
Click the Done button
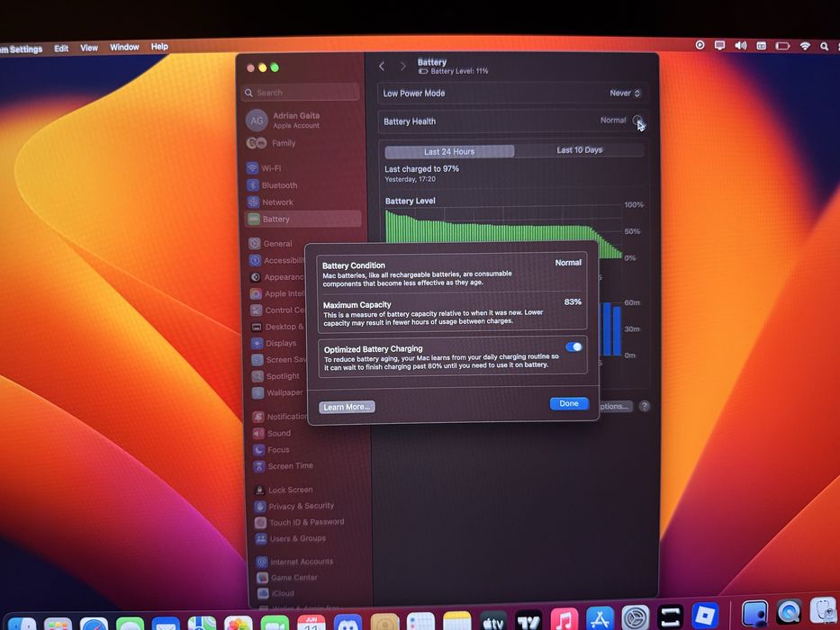coord(569,403)
